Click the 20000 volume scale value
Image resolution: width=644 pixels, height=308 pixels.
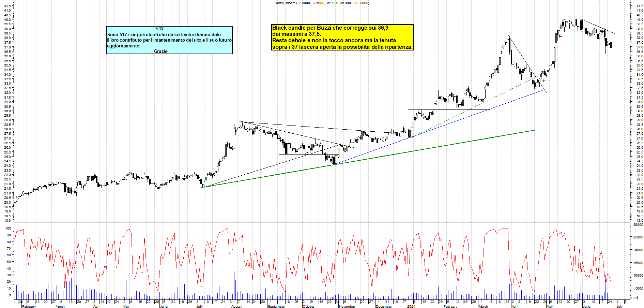click(638, 250)
